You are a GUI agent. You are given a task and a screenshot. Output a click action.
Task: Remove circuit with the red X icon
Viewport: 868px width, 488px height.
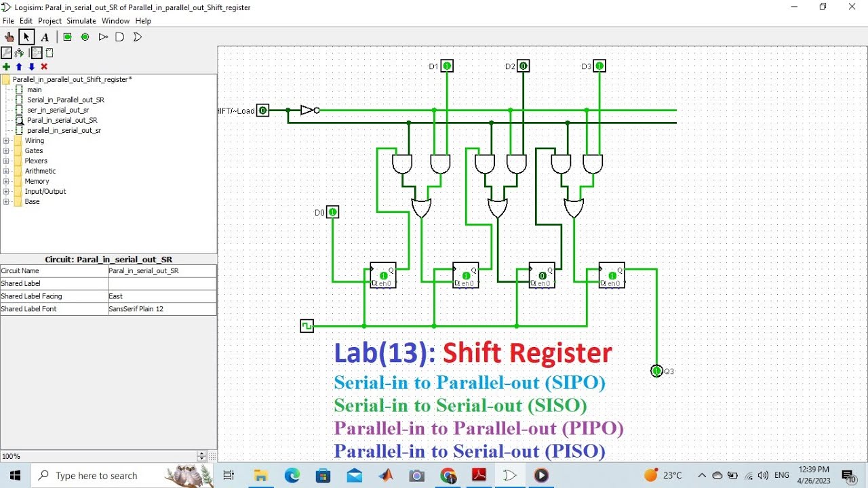pyautogui.click(x=44, y=66)
